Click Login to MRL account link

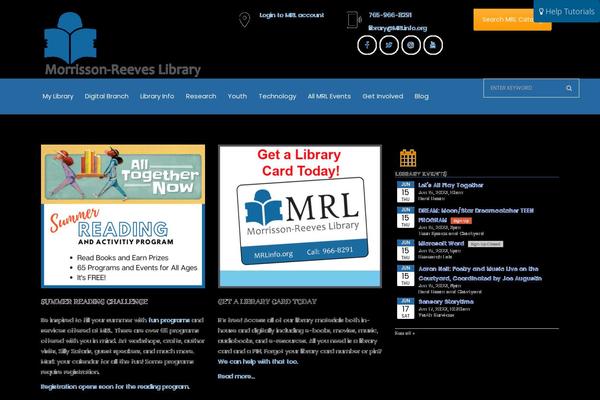click(292, 15)
